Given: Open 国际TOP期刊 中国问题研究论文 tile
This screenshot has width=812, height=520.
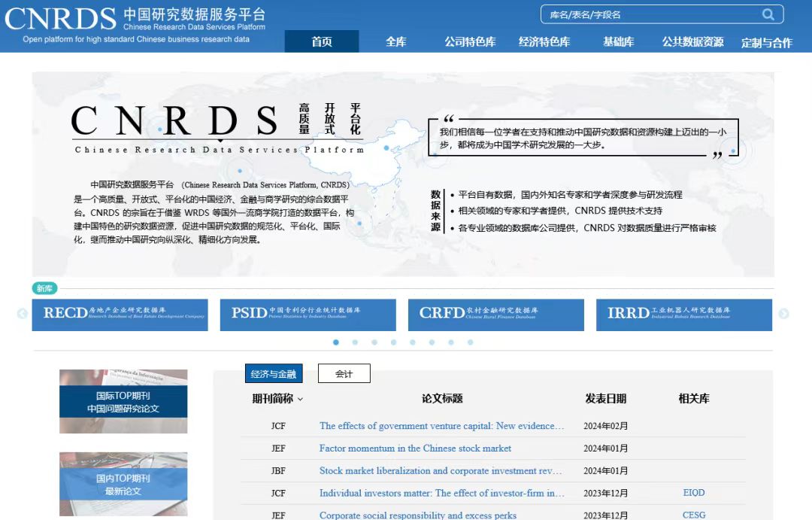Looking at the screenshot, I should [123, 402].
